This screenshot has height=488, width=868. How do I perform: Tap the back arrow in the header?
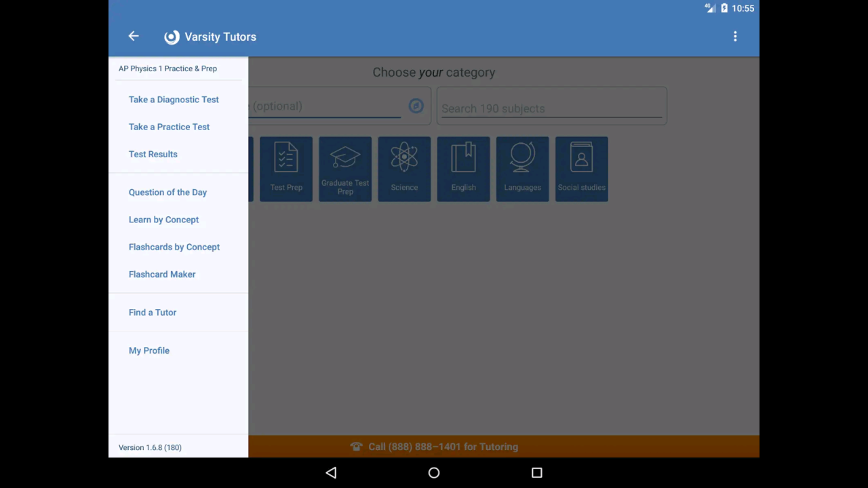pyautogui.click(x=134, y=37)
